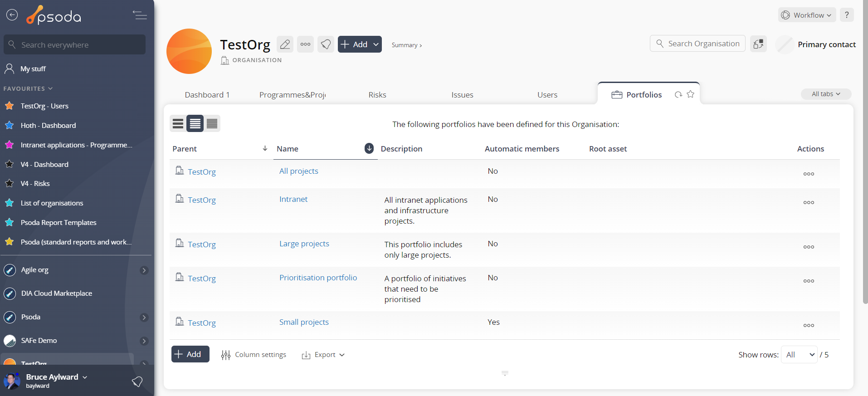Open List of organisations favourite
The height and width of the screenshot is (396, 868).
coord(52,203)
